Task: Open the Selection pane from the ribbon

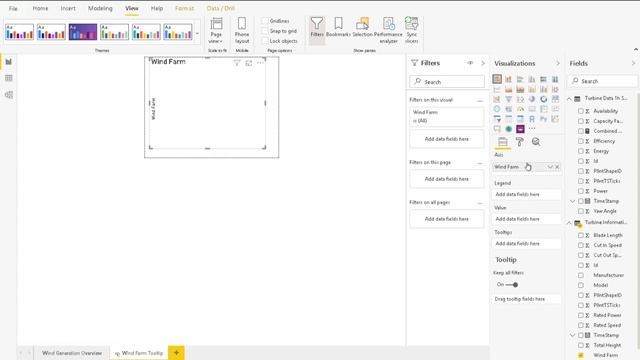Action: pos(362,28)
